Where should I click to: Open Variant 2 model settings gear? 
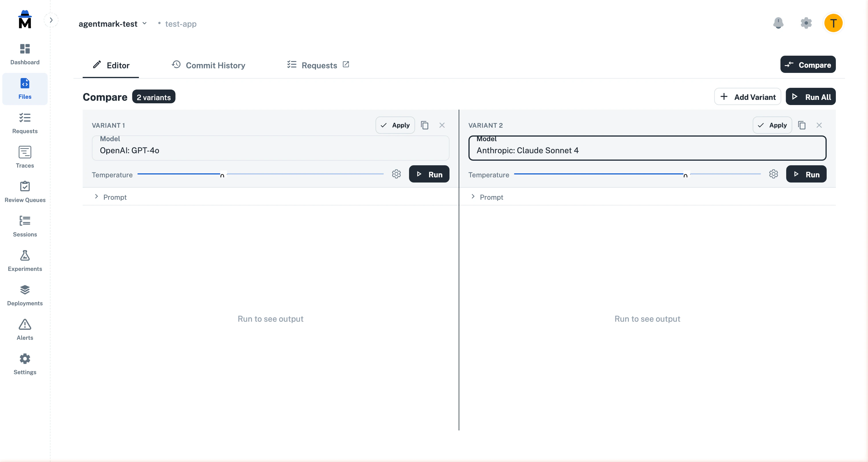773,174
